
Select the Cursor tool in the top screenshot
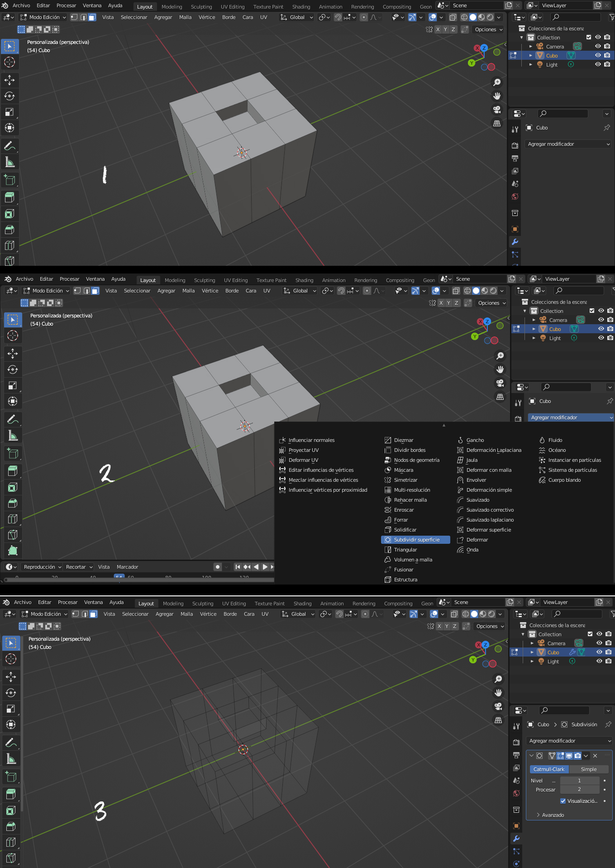[10, 62]
